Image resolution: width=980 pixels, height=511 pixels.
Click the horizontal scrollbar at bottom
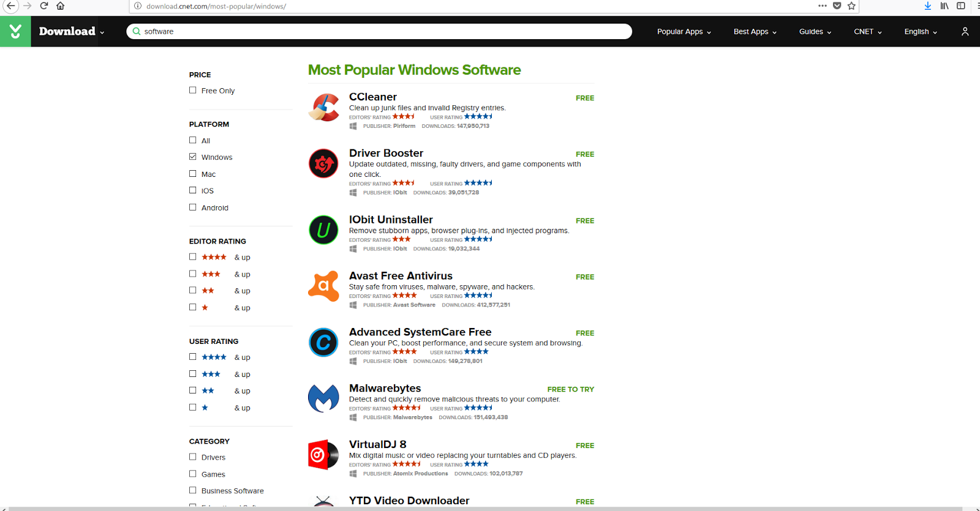pos(486,509)
